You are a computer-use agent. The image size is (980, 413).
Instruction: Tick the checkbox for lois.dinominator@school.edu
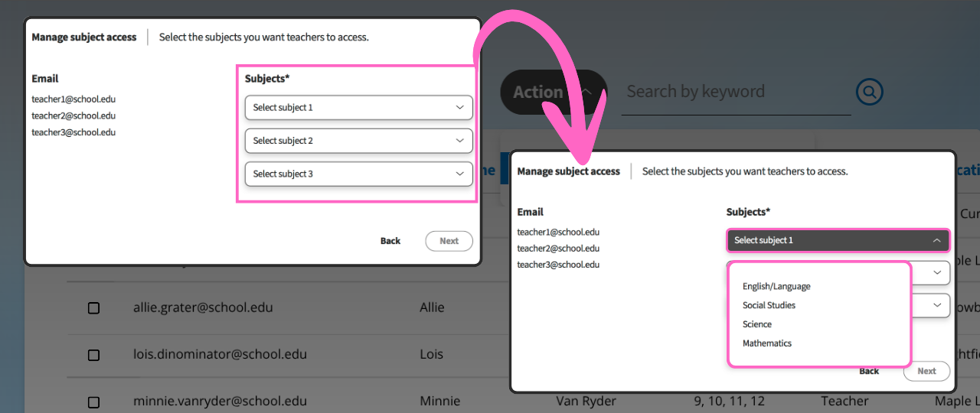[x=93, y=355]
